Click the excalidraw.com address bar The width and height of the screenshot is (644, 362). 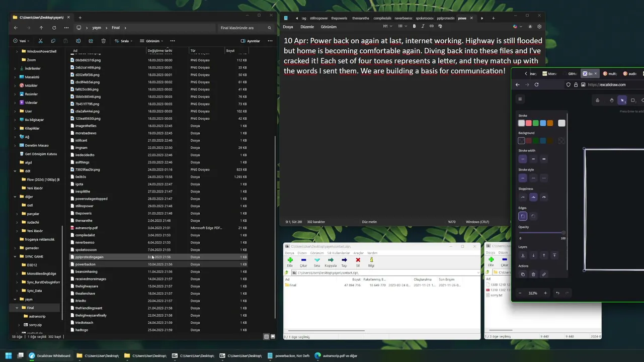(606, 84)
